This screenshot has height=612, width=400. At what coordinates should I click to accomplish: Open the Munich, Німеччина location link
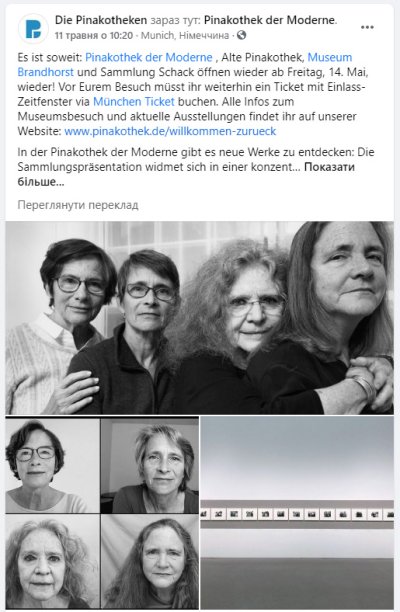point(185,36)
